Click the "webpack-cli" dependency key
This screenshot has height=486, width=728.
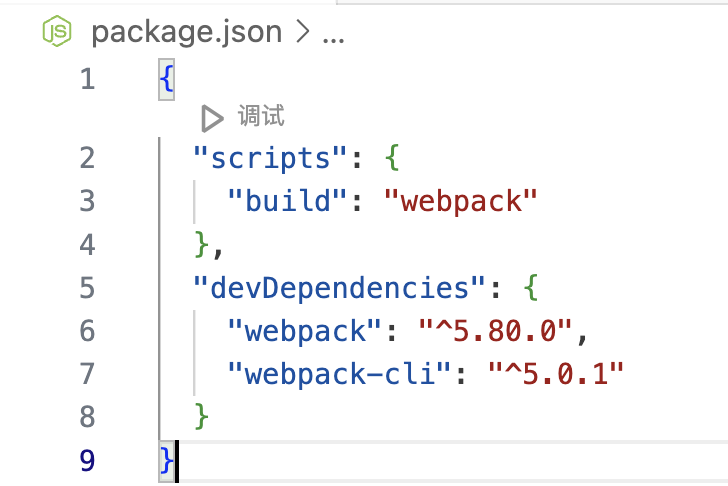tap(340, 373)
